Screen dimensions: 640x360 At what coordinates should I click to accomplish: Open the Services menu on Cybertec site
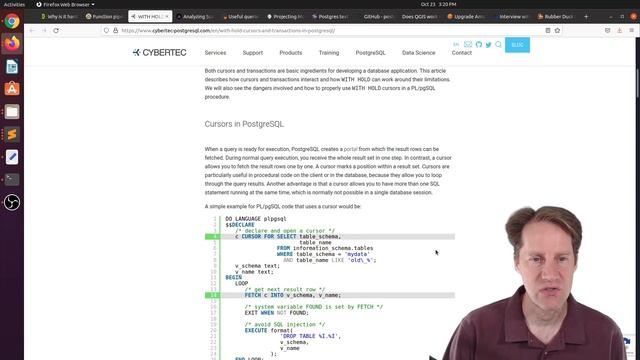215,53
